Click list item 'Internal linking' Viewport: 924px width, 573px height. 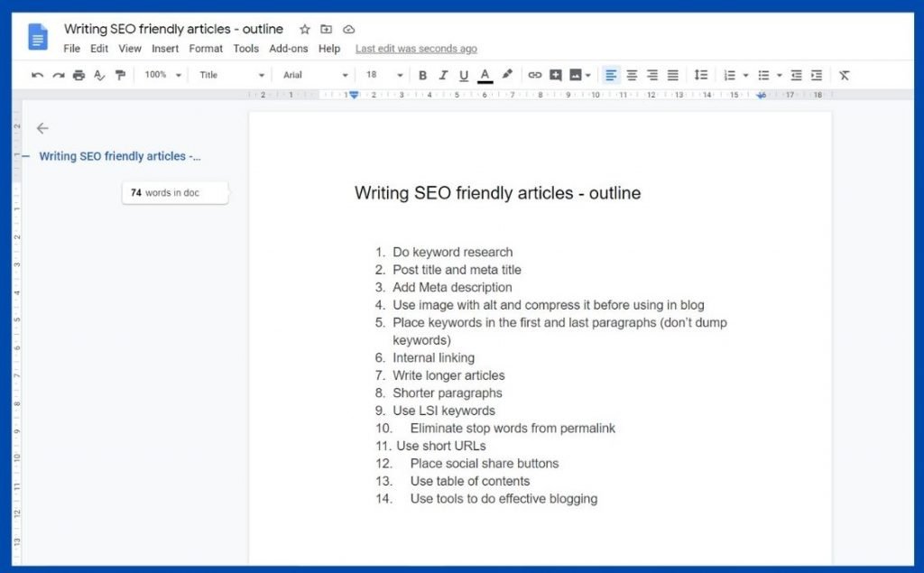click(x=433, y=358)
